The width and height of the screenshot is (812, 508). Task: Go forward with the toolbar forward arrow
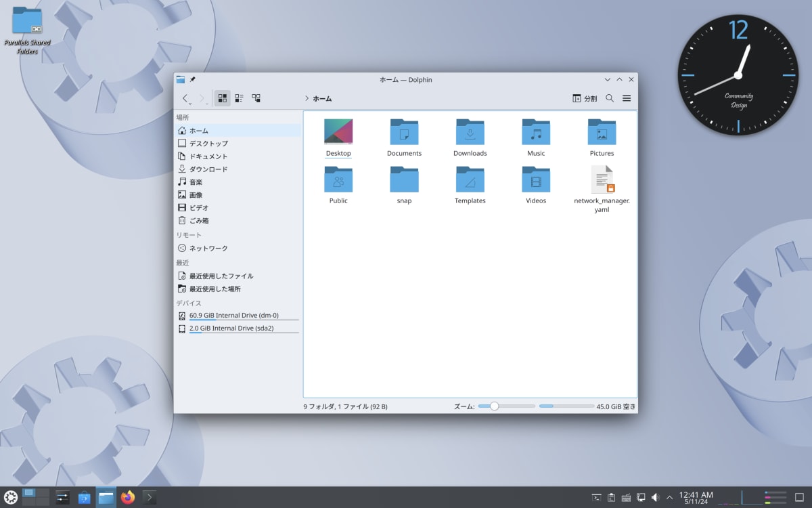[x=202, y=98]
